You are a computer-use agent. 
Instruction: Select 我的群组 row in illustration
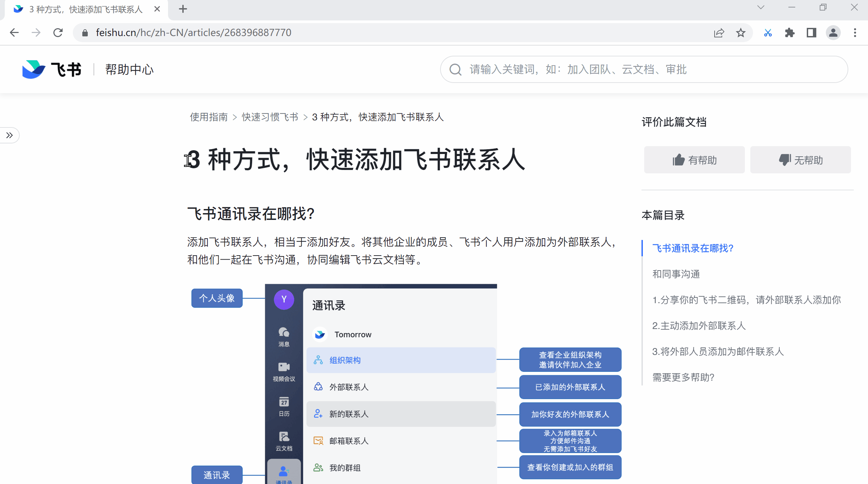[401, 468]
